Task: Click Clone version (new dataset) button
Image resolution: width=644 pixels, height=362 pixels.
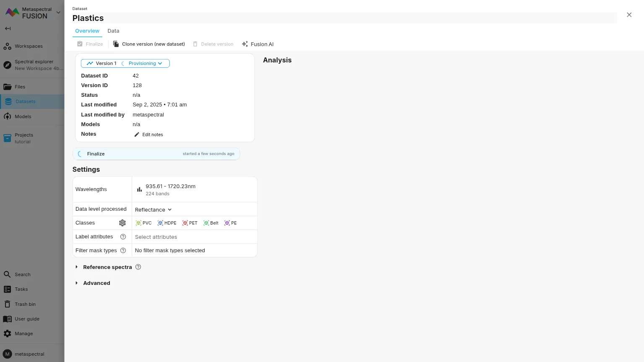Action: [149, 44]
